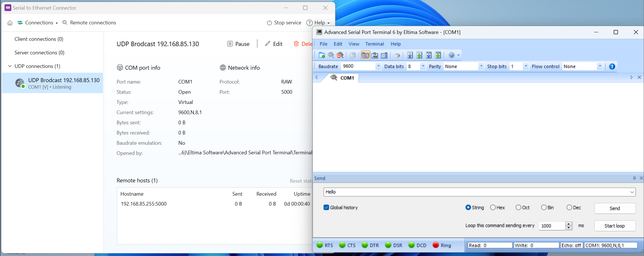The width and height of the screenshot is (644, 256).
Task: Toggle the RTS line indicator
Action: coord(320,245)
